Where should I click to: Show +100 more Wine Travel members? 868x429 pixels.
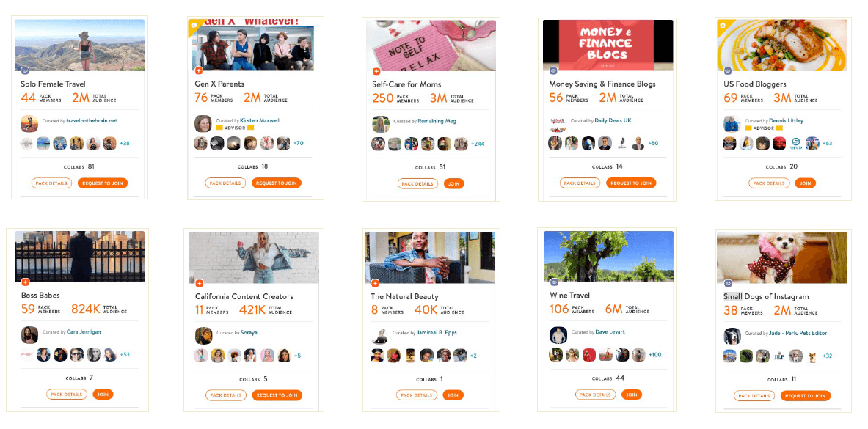pos(655,355)
